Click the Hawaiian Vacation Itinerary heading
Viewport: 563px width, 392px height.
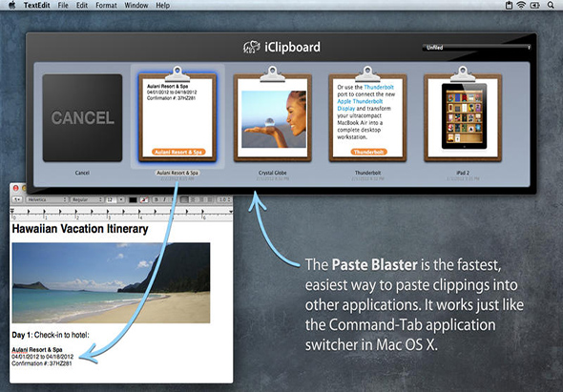(x=80, y=229)
